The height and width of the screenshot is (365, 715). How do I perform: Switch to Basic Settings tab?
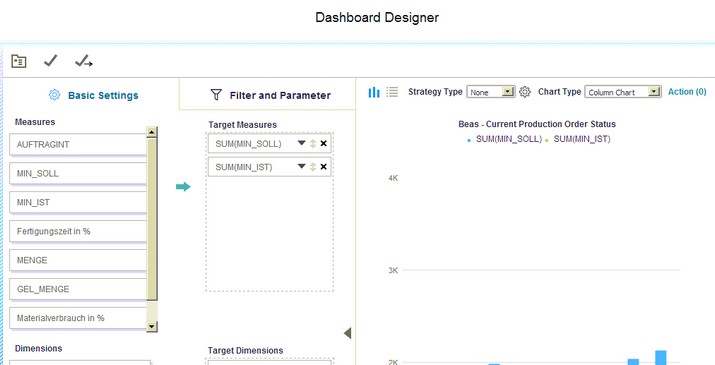click(93, 95)
